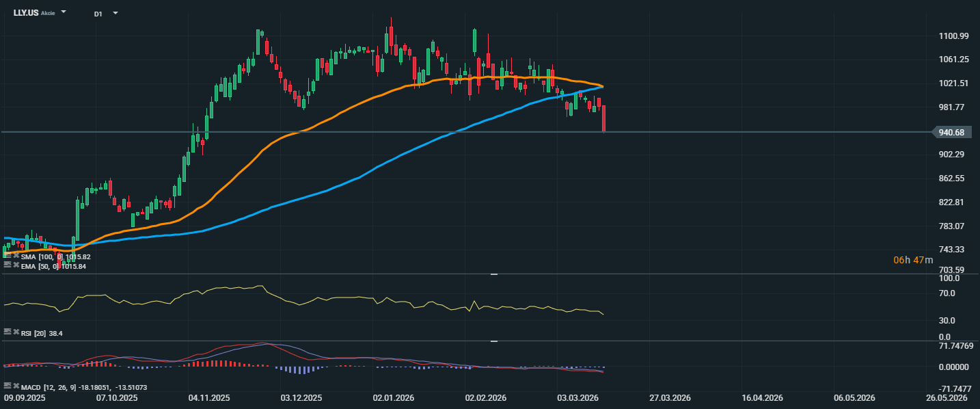980x409 pixels.
Task: Open settings icon for SMA indicator
Action: coord(7,256)
